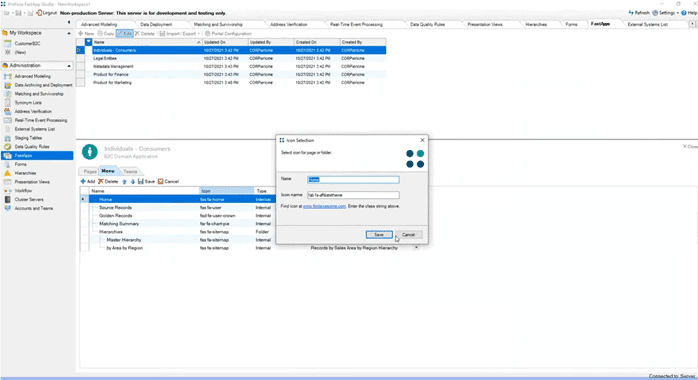Collapse the Administration section

click(69, 66)
